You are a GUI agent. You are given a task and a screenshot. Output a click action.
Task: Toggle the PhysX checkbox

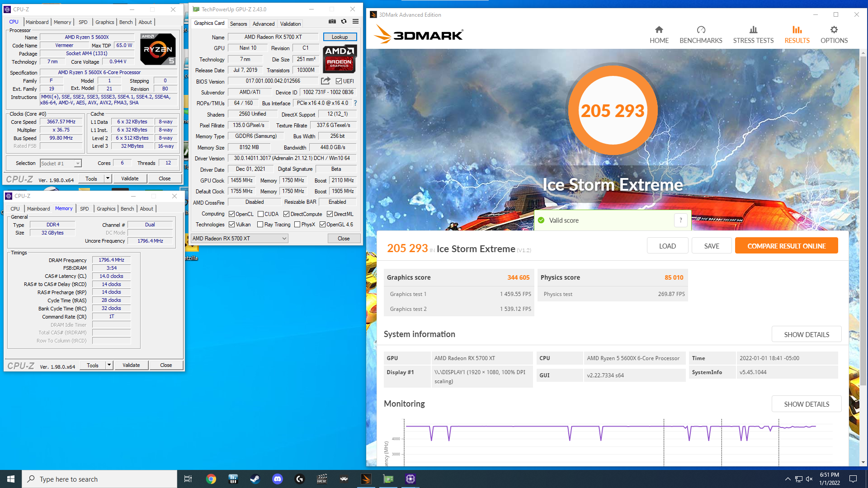(x=297, y=225)
